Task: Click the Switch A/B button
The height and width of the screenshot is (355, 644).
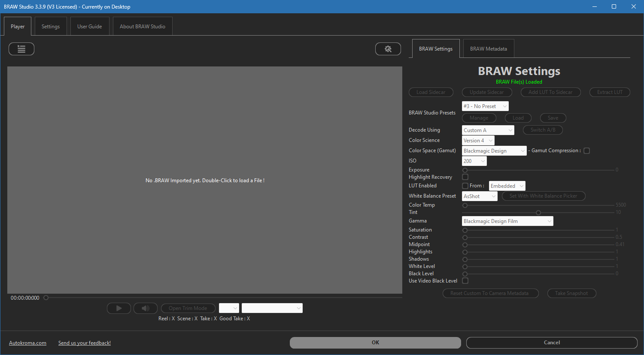Action: (x=543, y=130)
